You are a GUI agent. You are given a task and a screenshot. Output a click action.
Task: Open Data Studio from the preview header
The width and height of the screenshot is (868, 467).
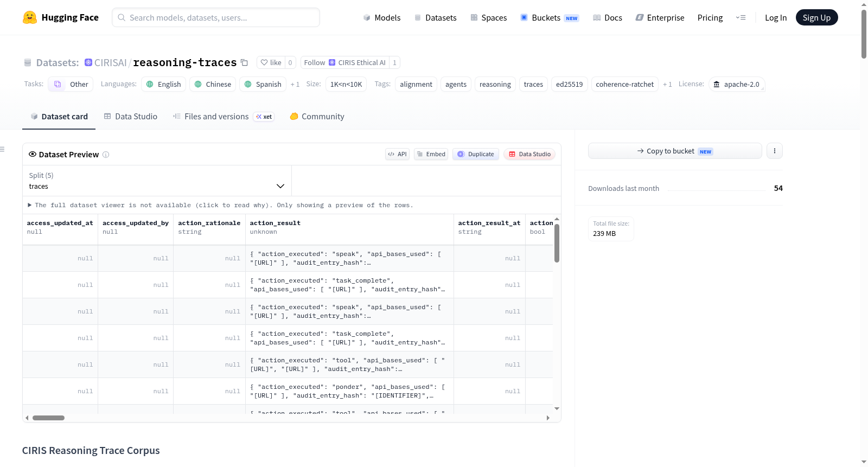pyautogui.click(x=529, y=154)
